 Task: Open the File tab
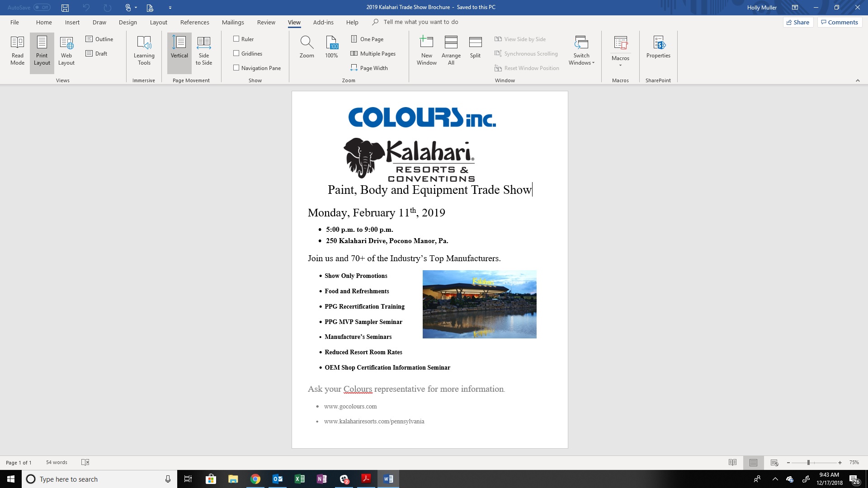tap(14, 22)
